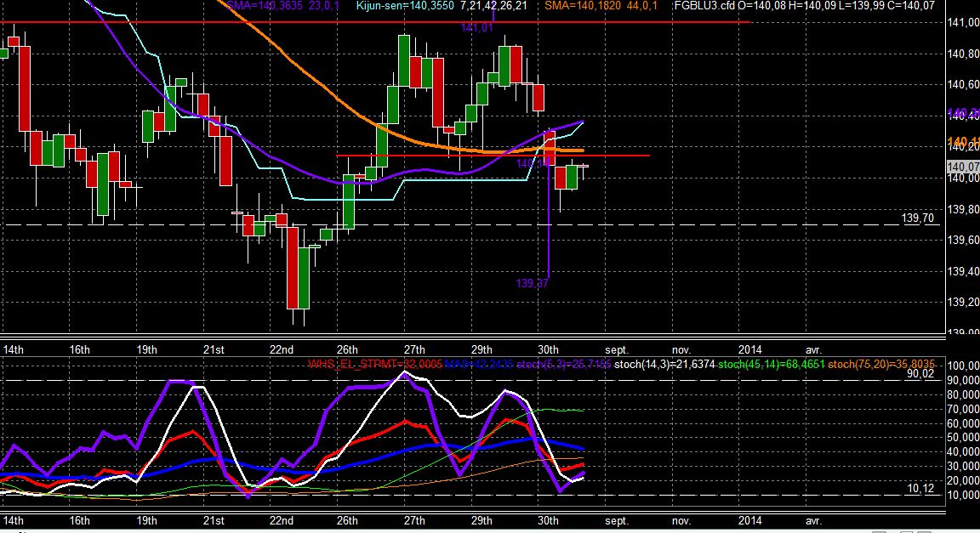
Task: Click the purple 141,01 price annotation
Action: click(477, 27)
